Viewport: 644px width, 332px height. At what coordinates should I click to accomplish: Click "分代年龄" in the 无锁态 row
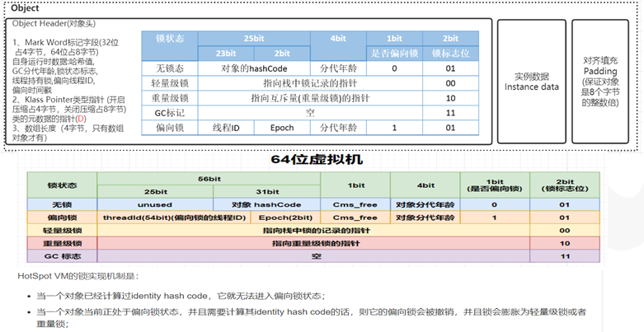338,68
